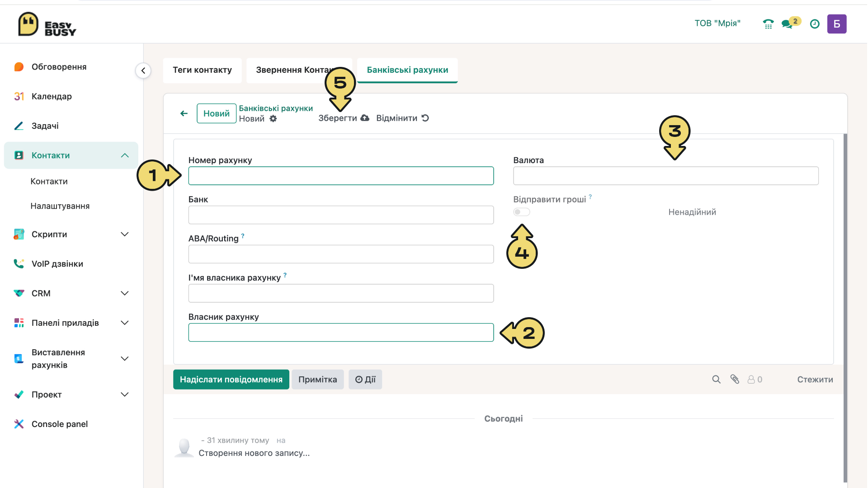
Task: Click the Проект checkmark icon
Action: (x=19, y=394)
